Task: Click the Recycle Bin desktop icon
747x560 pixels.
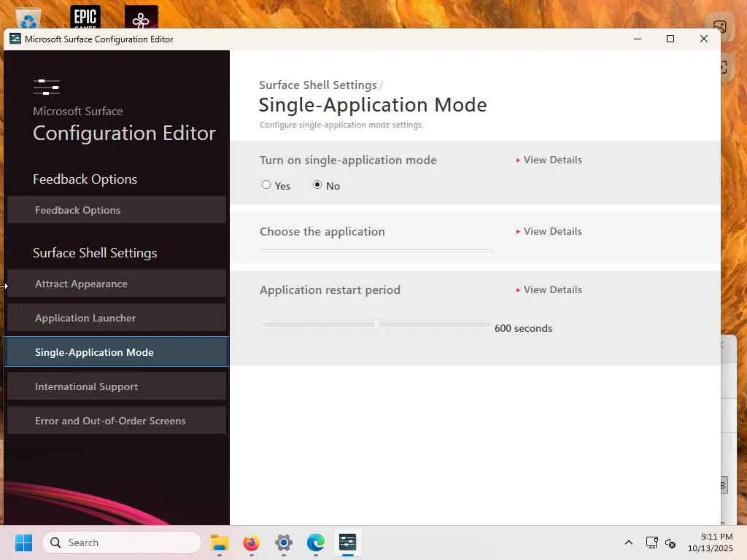Action: 28,19
